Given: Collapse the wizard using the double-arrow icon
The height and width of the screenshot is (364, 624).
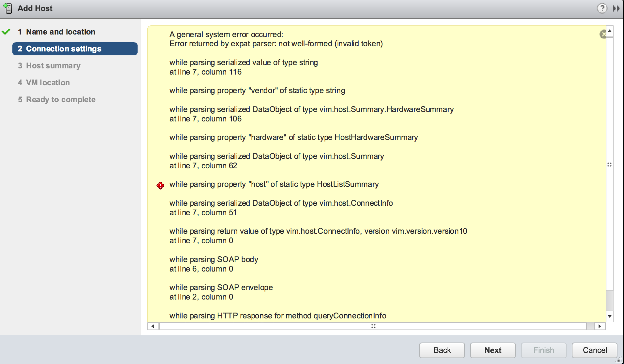Looking at the screenshot, I should point(617,8).
